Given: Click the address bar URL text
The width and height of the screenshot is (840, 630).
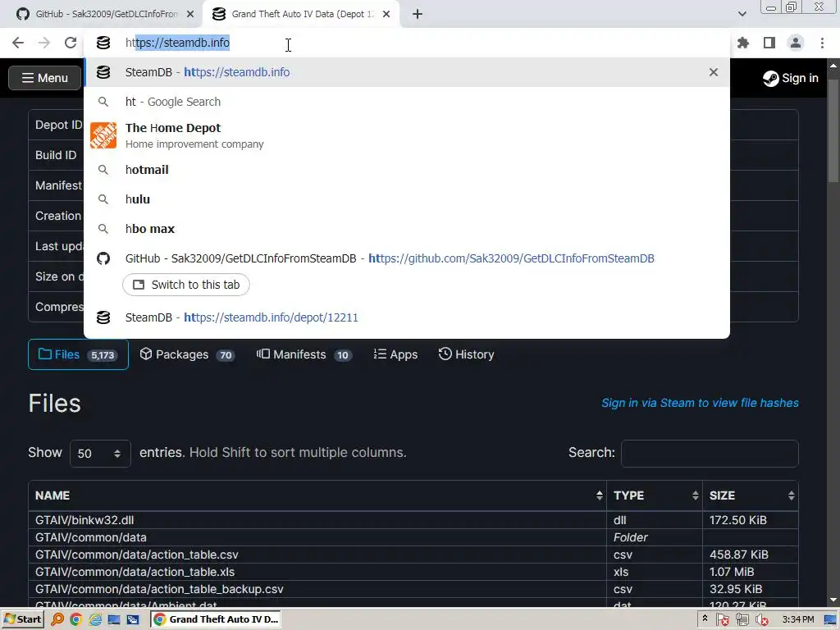Looking at the screenshot, I should tap(177, 43).
